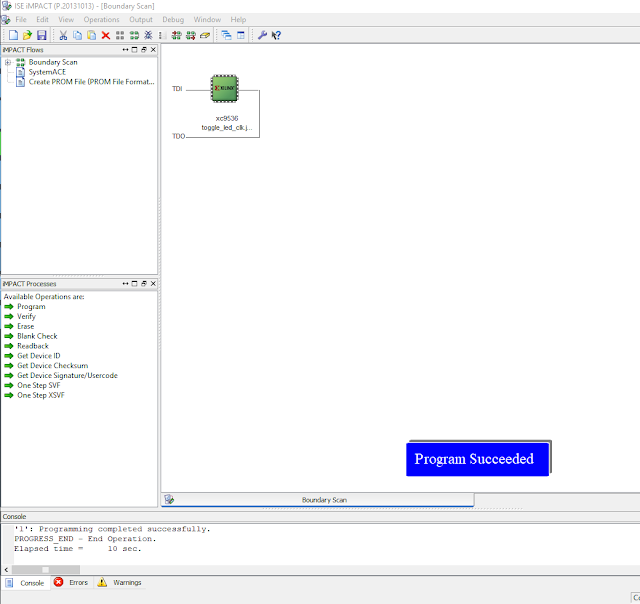Click the console horizontal scrollbar thumb
This screenshot has width=640, height=604.
click(x=46, y=569)
